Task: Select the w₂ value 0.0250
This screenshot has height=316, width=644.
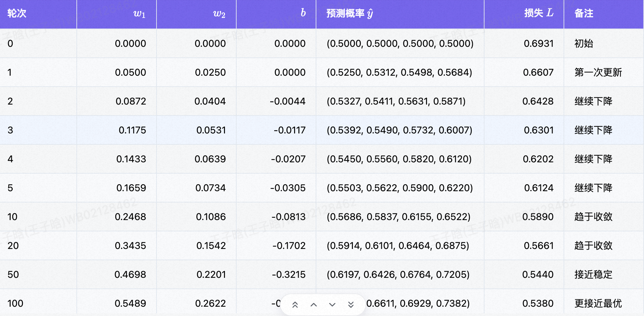Action: (x=210, y=72)
